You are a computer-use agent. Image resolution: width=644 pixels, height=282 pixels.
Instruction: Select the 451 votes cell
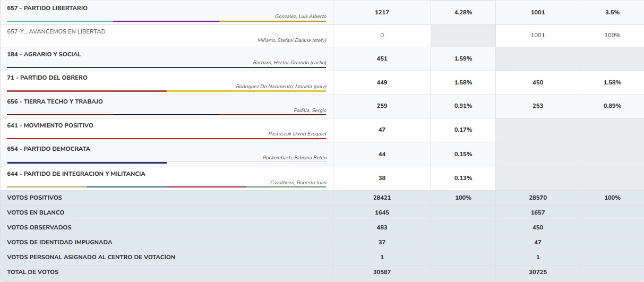click(382, 59)
